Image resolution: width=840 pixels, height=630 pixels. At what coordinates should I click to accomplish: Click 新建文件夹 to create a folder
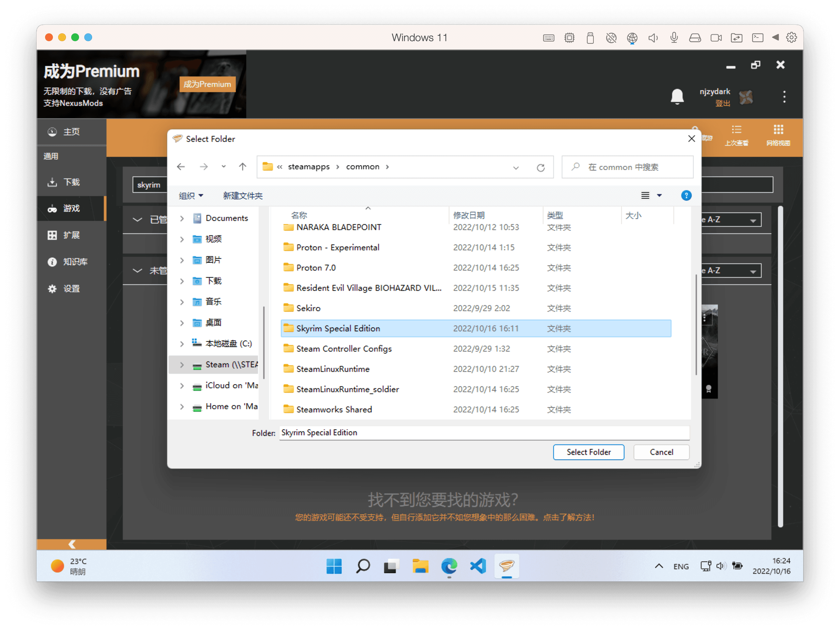point(243,196)
